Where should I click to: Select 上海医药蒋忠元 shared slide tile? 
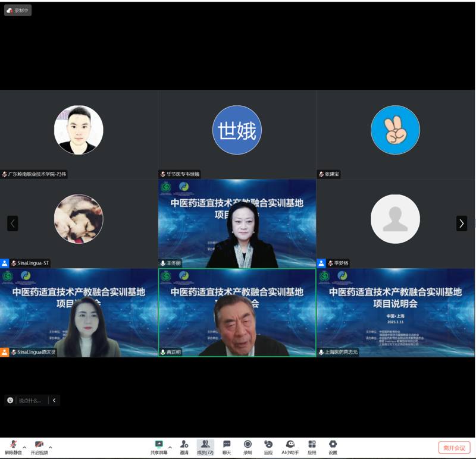pos(396,313)
